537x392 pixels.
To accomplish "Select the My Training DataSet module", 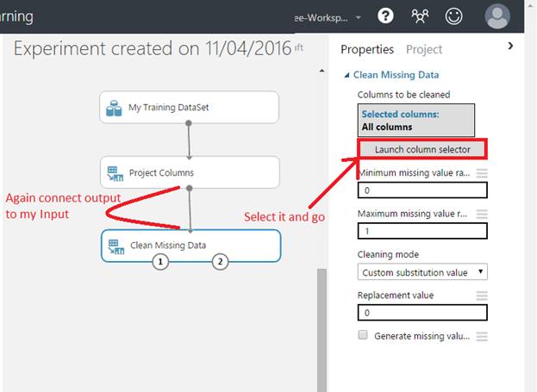I will click(189, 108).
